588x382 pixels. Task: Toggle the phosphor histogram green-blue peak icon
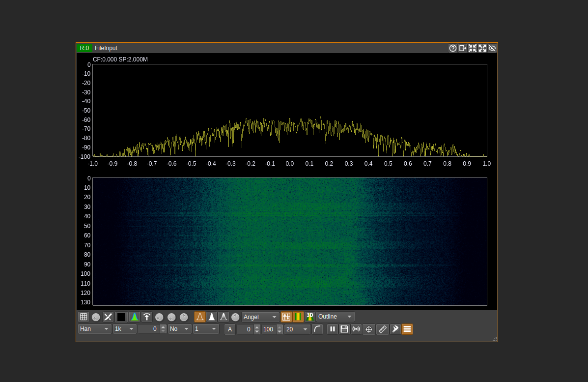pyautogui.click(x=135, y=317)
